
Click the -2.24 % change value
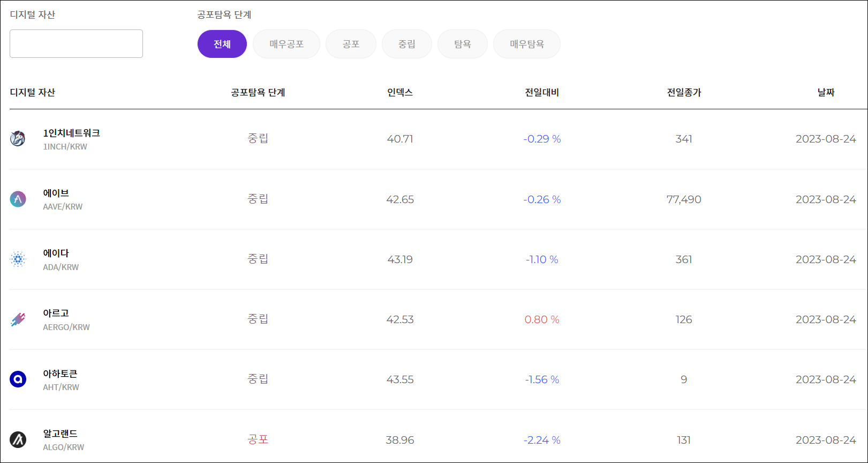pos(542,440)
